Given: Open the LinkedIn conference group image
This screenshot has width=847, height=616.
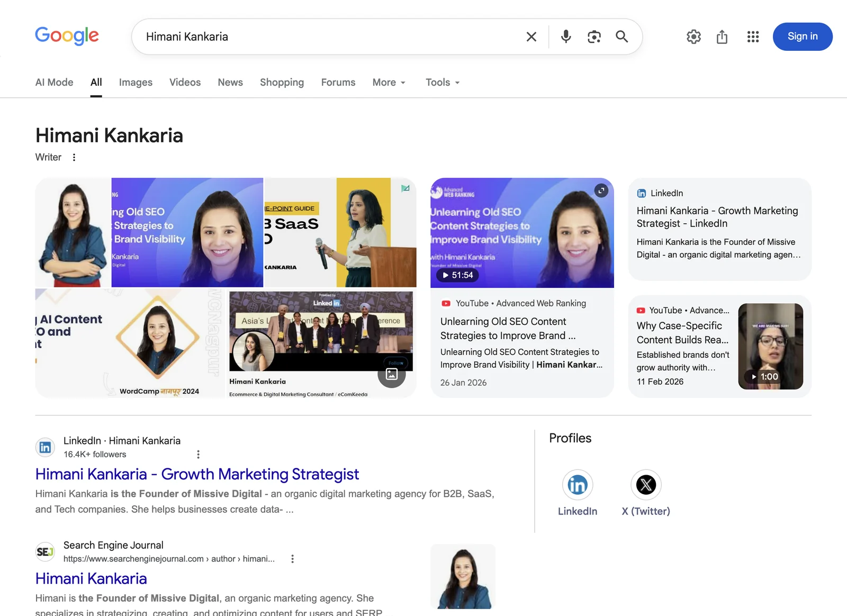Looking at the screenshot, I should 321,343.
